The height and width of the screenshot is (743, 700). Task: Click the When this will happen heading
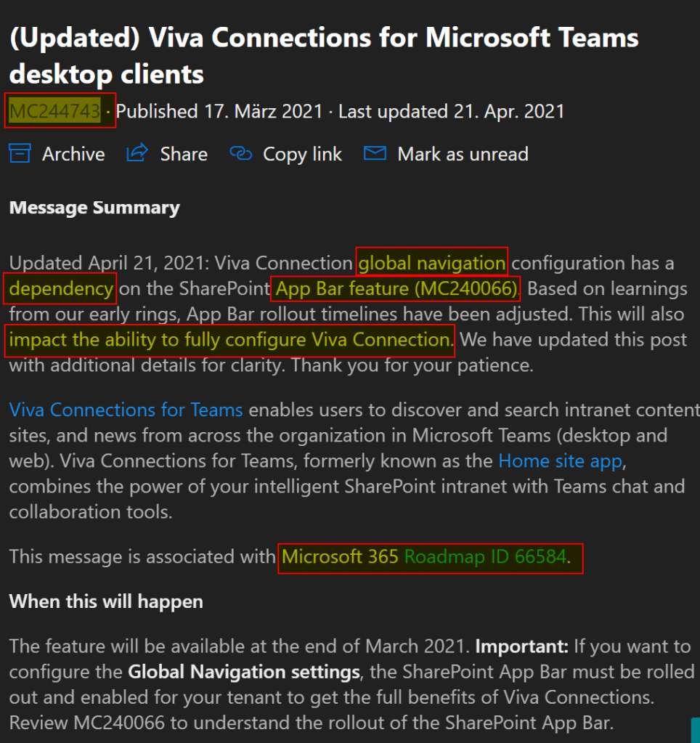[x=106, y=601]
